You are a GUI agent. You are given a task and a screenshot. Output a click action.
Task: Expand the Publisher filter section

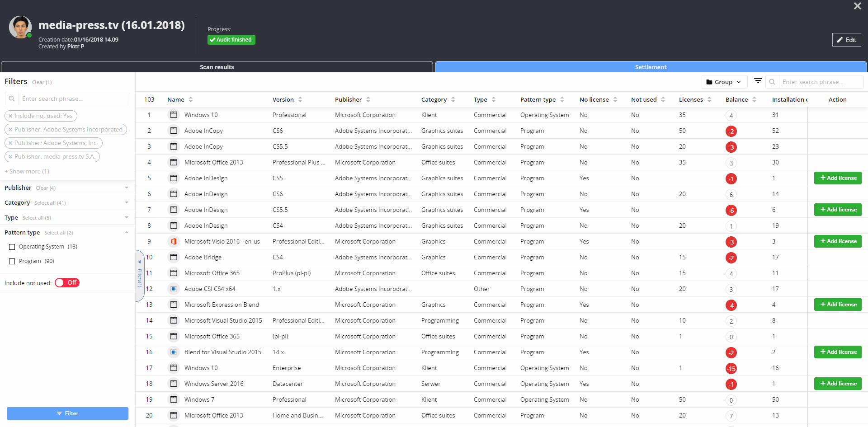coord(127,188)
